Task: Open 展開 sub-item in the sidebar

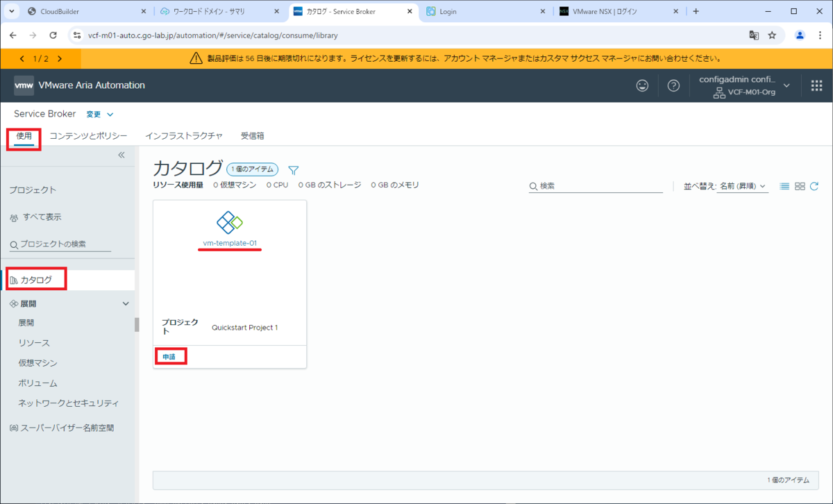Action: [26, 323]
